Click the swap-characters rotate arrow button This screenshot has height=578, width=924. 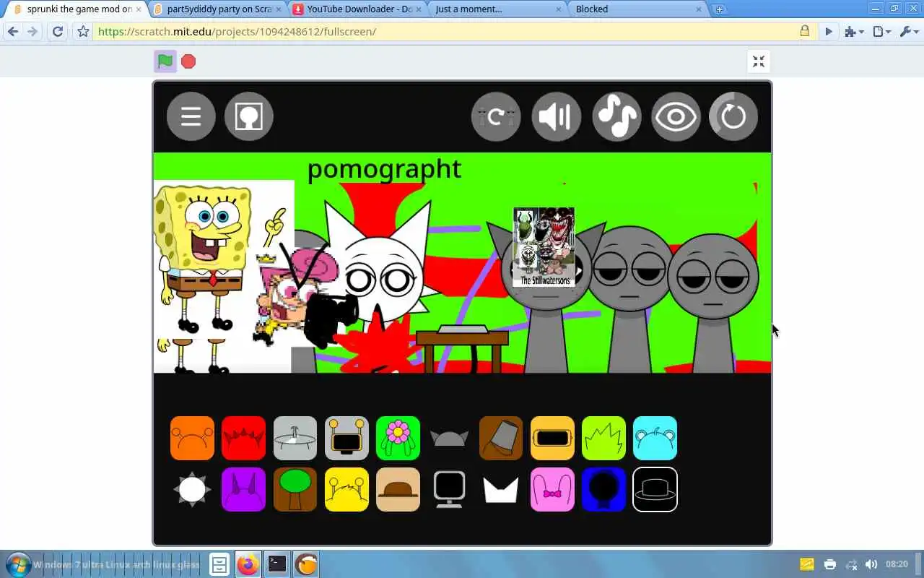point(496,116)
